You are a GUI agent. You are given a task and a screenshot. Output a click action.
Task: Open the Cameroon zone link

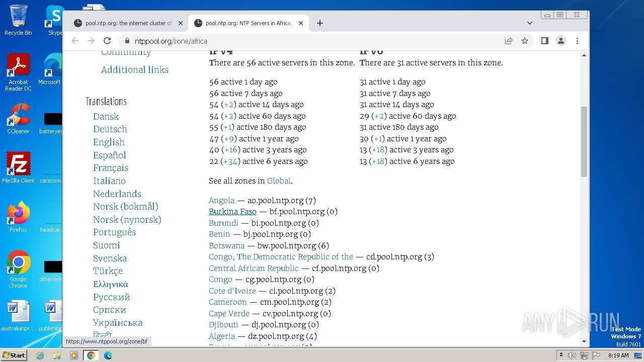[x=228, y=302]
